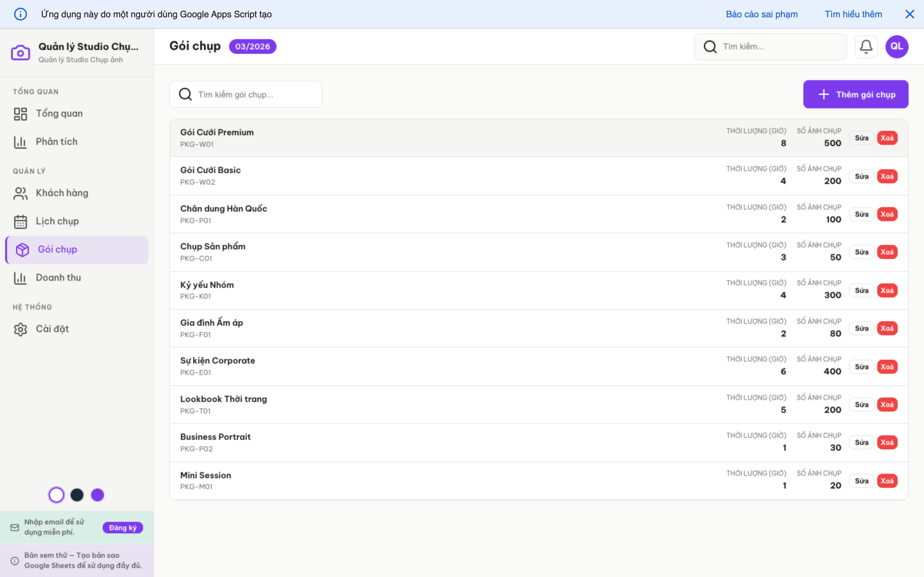Delete the Mini Session package with Xoá
This screenshot has height=577, width=924.
point(888,481)
